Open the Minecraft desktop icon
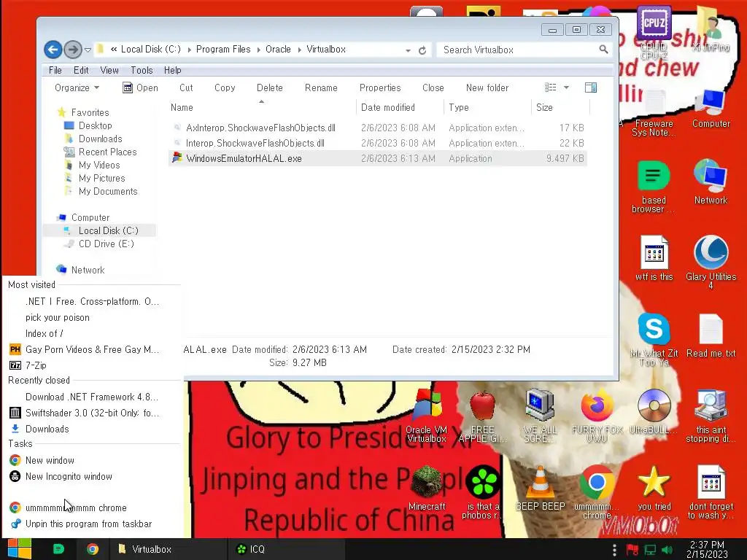Screen dimensions: 747x560 click(x=427, y=488)
